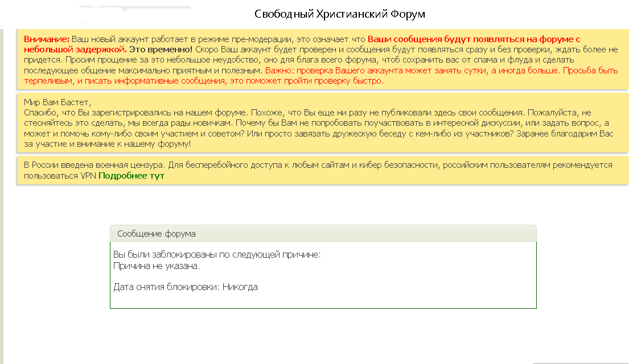Open the green "Подробнее тут" link

click(132, 176)
